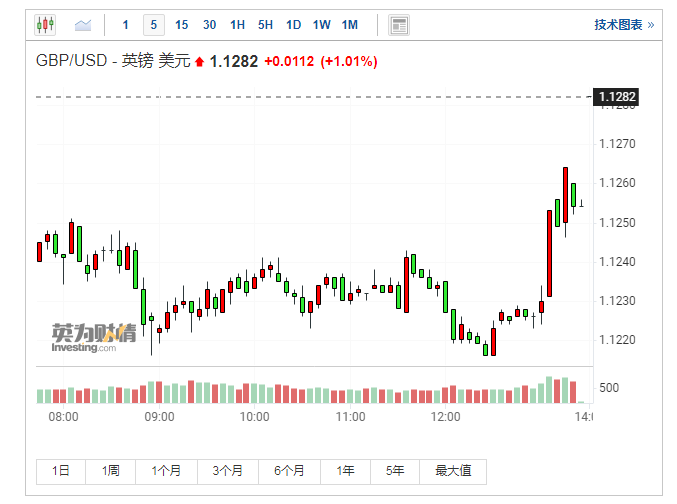Click the 1.1220 price axis label
677x504 pixels.
[x=617, y=340]
